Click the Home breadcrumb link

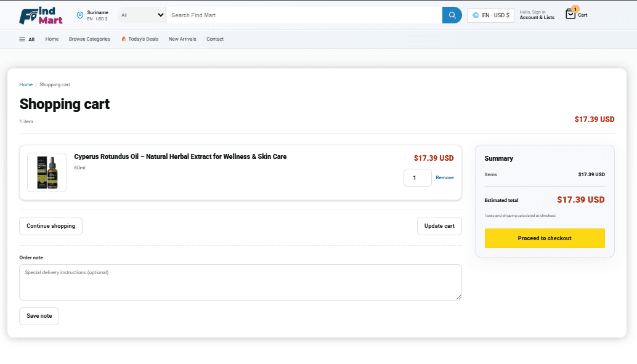point(26,84)
